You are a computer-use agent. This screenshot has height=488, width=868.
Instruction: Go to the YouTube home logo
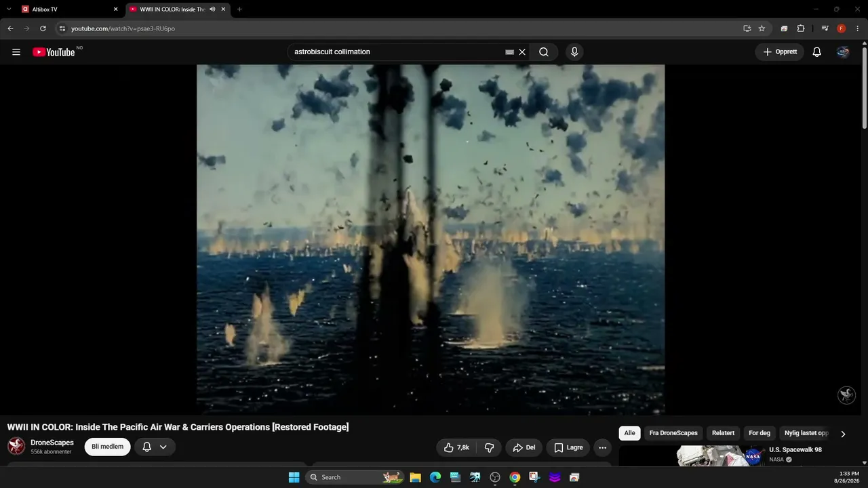[x=54, y=52]
